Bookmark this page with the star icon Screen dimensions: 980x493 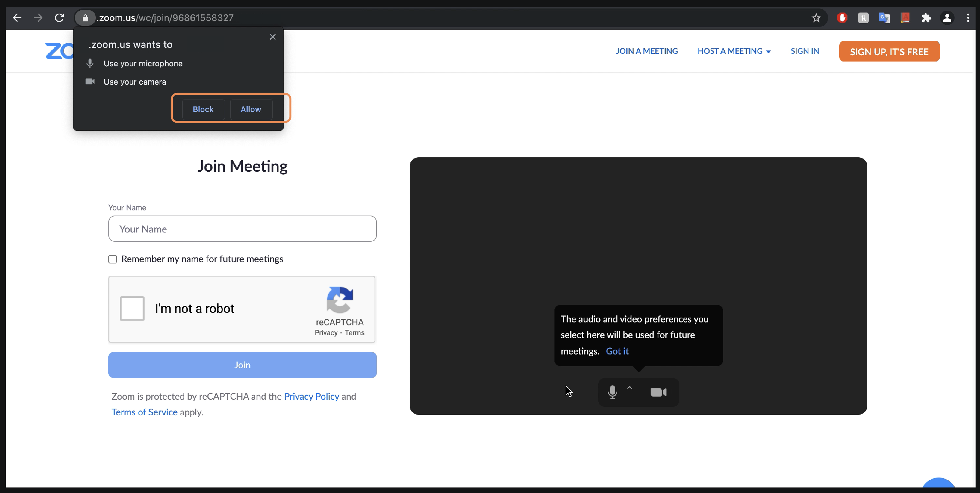point(816,18)
